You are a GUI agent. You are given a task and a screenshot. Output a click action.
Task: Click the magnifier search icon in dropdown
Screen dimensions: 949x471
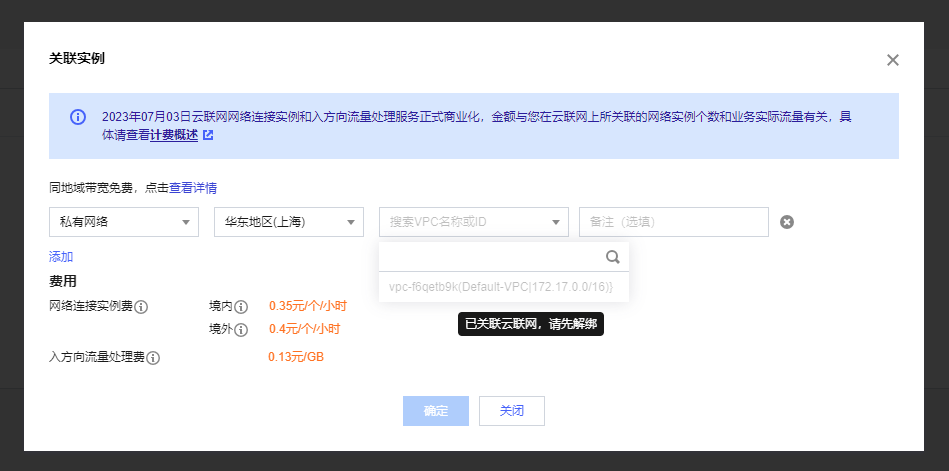[613, 257]
